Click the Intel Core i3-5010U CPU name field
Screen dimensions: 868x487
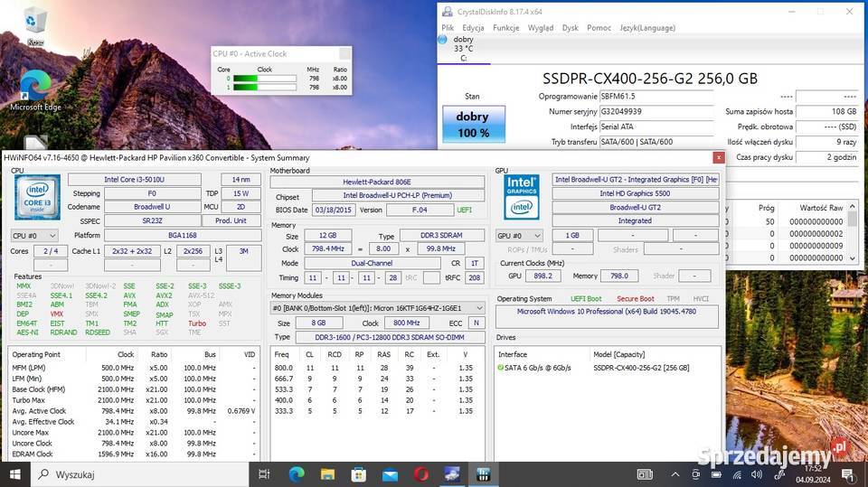135,179
